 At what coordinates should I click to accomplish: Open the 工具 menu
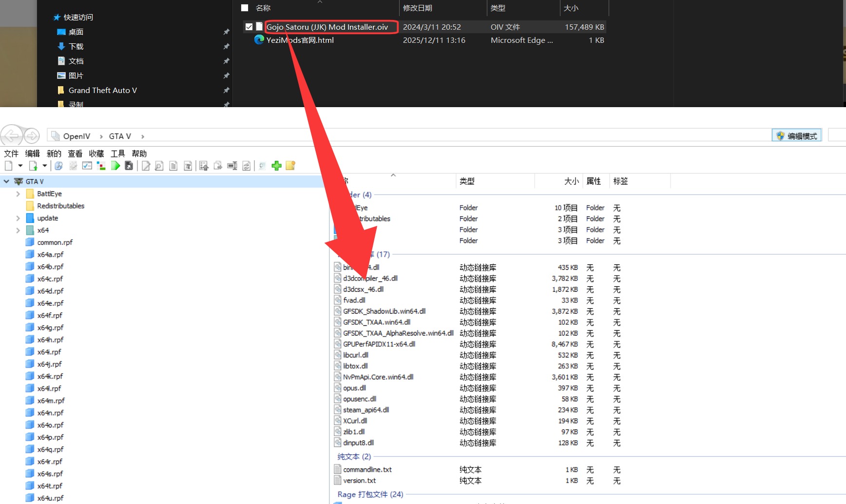pyautogui.click(x=117, y=153)
